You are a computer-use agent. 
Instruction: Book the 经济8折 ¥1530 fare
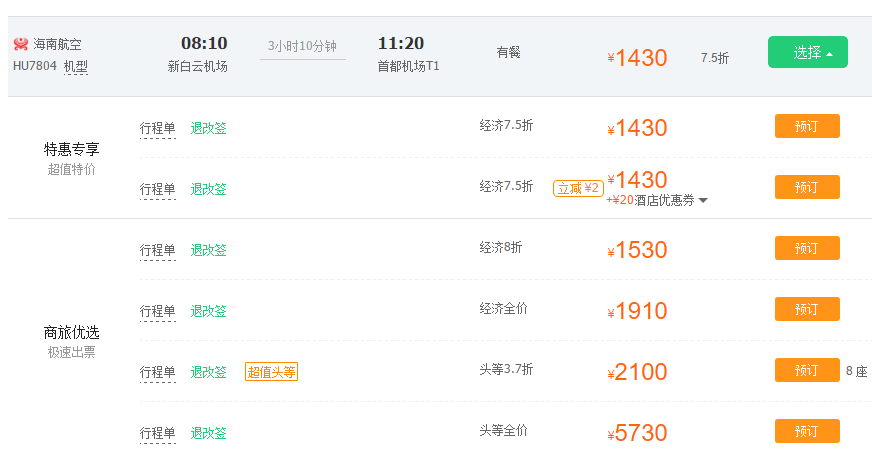point(807,248)
